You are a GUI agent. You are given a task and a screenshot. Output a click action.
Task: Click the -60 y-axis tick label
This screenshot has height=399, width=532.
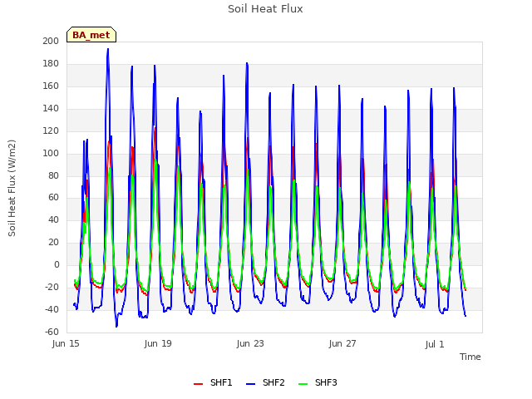tap(52, 332)
